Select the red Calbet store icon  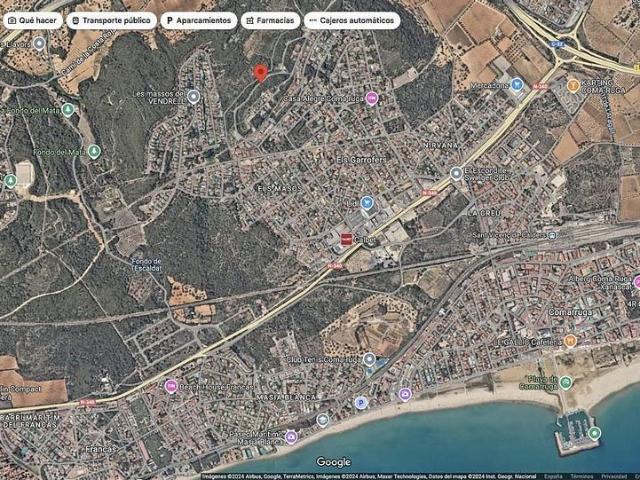[x=346, y=239]
